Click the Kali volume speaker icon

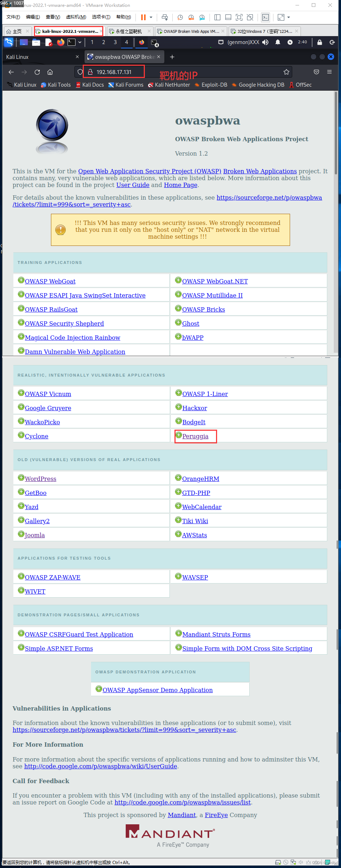click(266, 42)
